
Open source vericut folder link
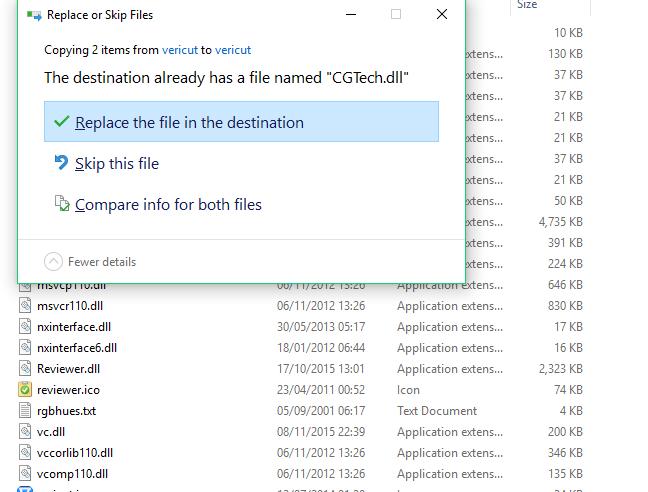180,50
